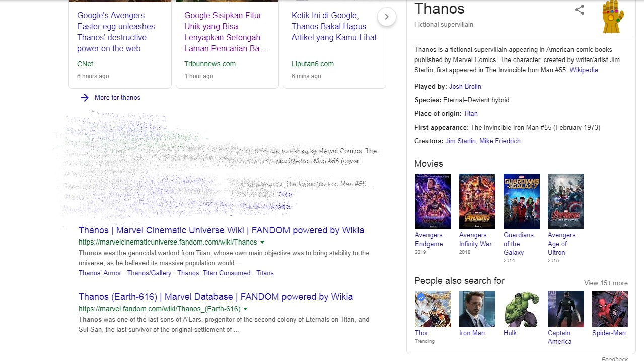Click Titan place of origin link
Screen dimensions: 644x361
click(x=471, y=114)
